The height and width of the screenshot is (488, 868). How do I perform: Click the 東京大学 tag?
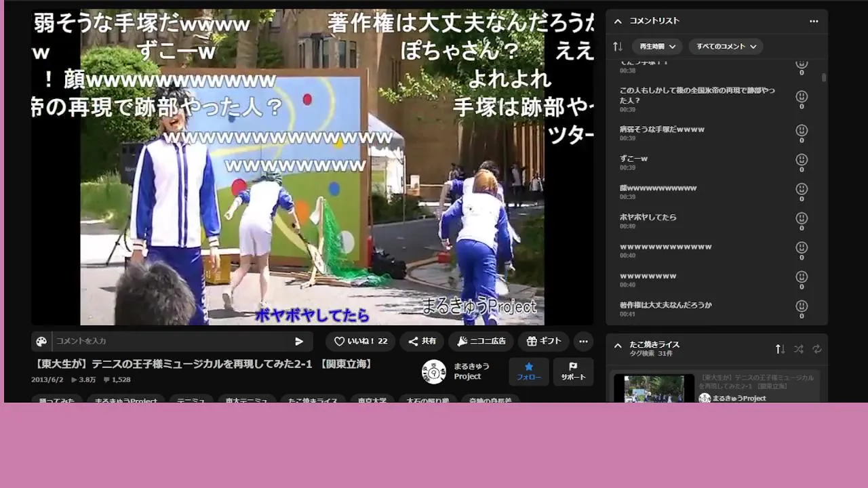(372, 400)
